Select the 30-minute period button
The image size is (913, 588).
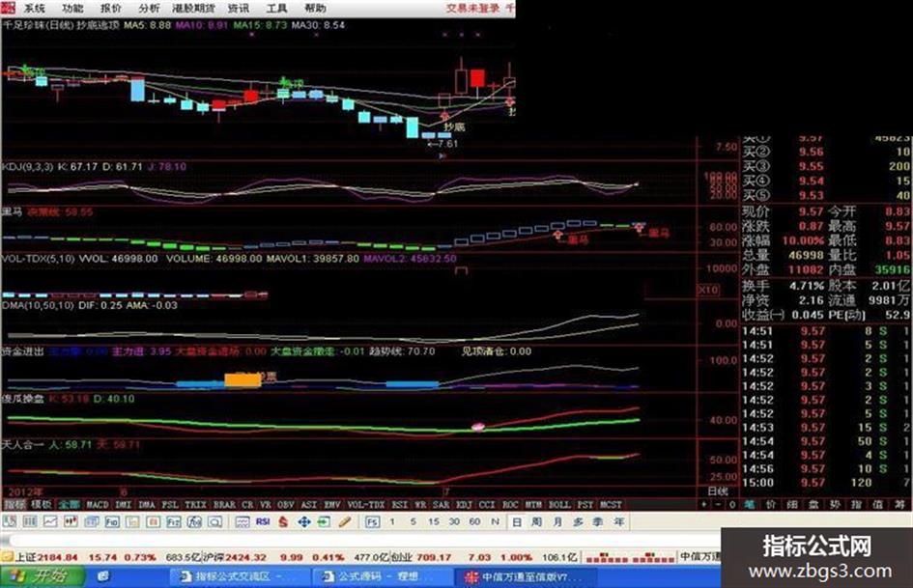coord(454,522)
